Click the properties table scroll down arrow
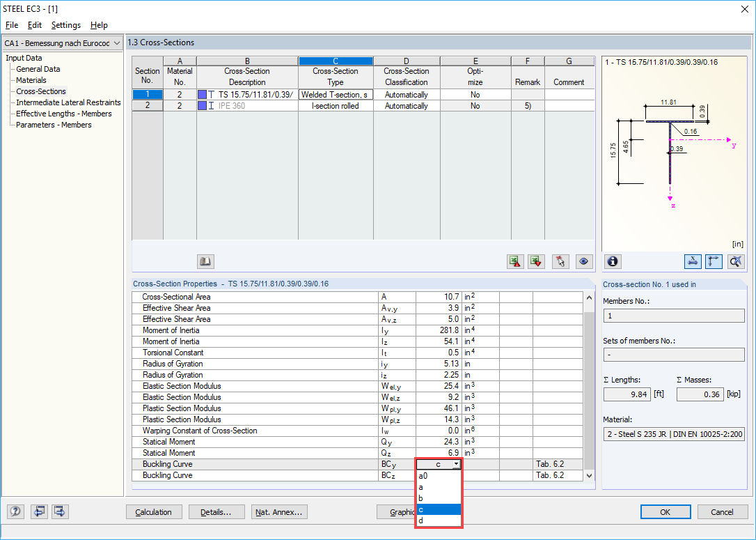 coord(589,475)
